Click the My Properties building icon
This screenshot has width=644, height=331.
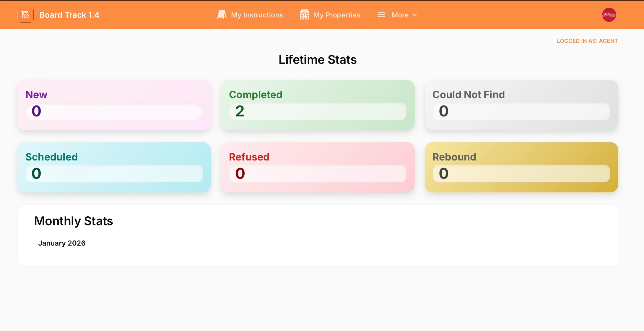(x=304, y=15)
